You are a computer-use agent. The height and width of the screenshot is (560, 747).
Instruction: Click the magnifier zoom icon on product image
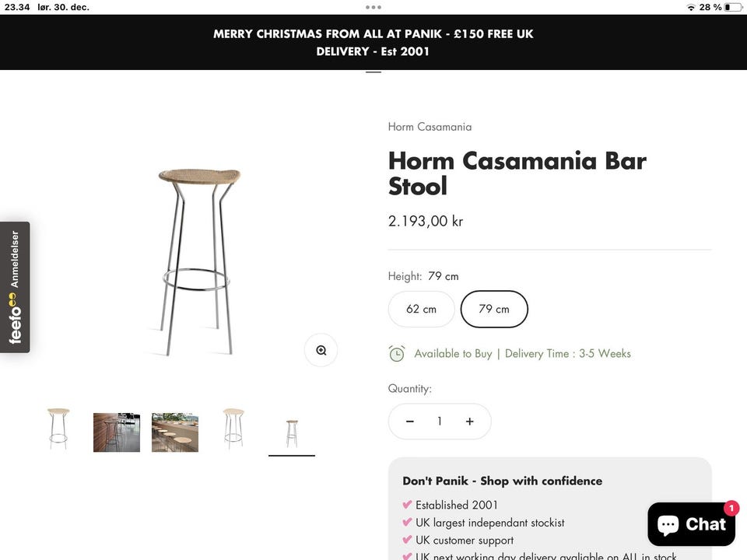click(321, 350)
